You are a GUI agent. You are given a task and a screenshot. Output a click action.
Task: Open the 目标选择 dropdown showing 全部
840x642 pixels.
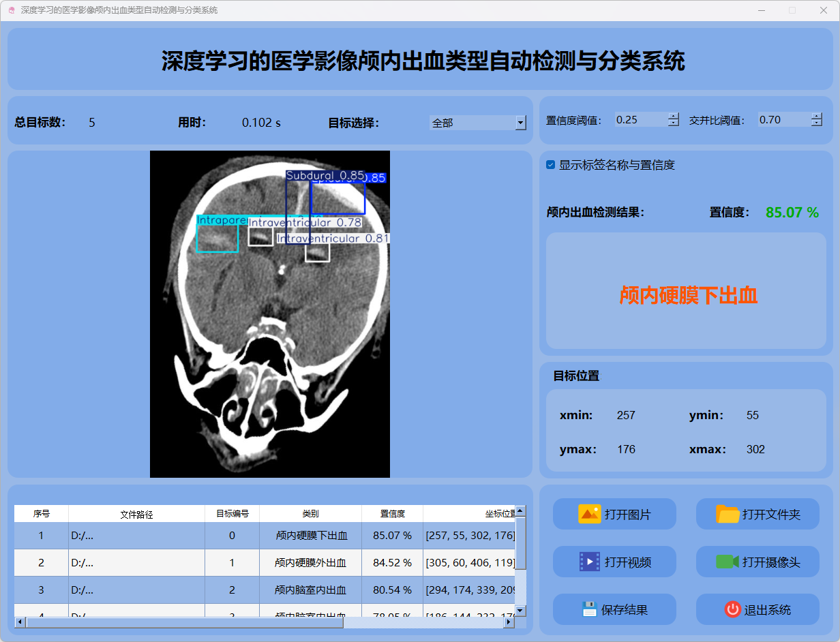pos(478,123)
